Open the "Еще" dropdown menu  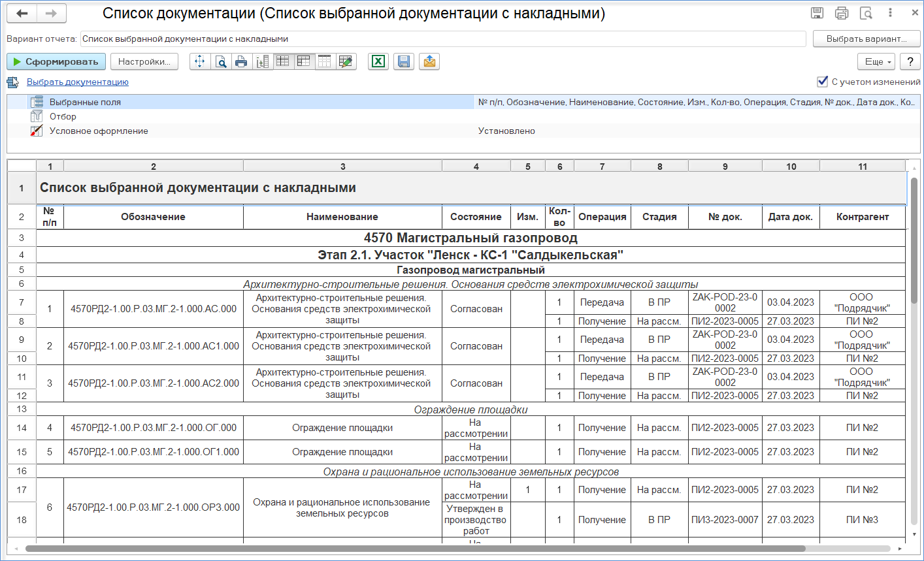tap(878, 61)
